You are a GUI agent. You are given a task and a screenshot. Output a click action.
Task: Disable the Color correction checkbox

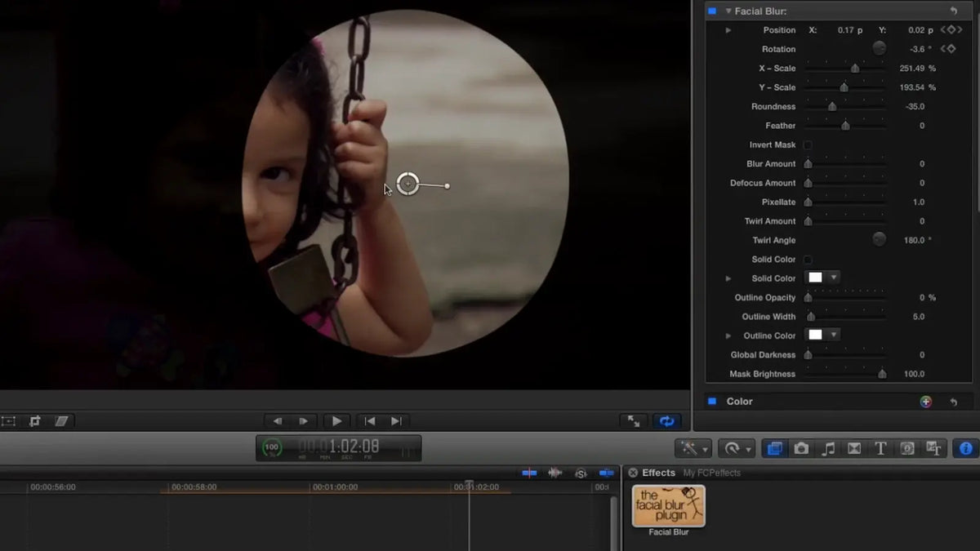point(712,401)
